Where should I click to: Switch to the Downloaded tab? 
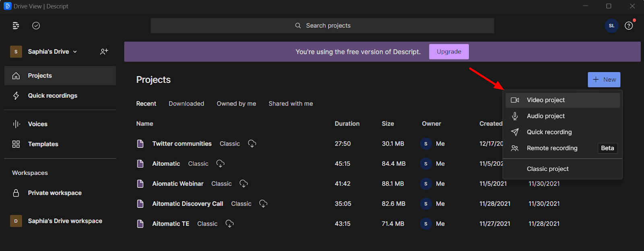click(x=186, y=104)
